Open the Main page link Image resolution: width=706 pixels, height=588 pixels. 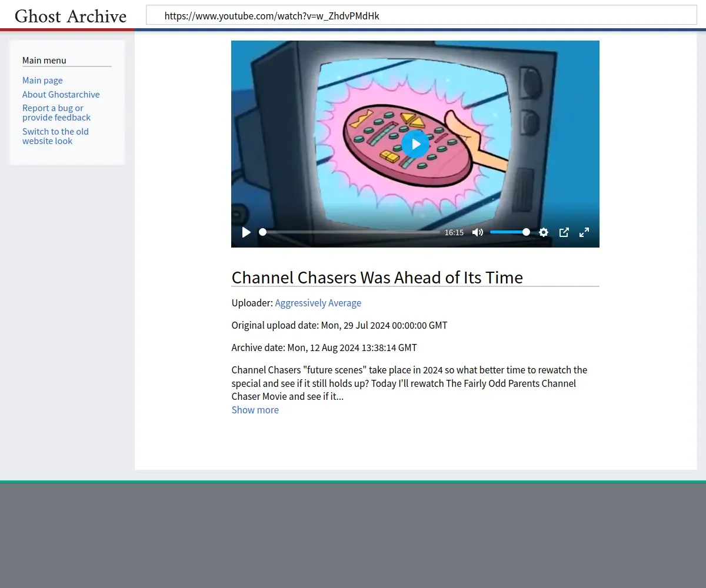coord(42,81)
